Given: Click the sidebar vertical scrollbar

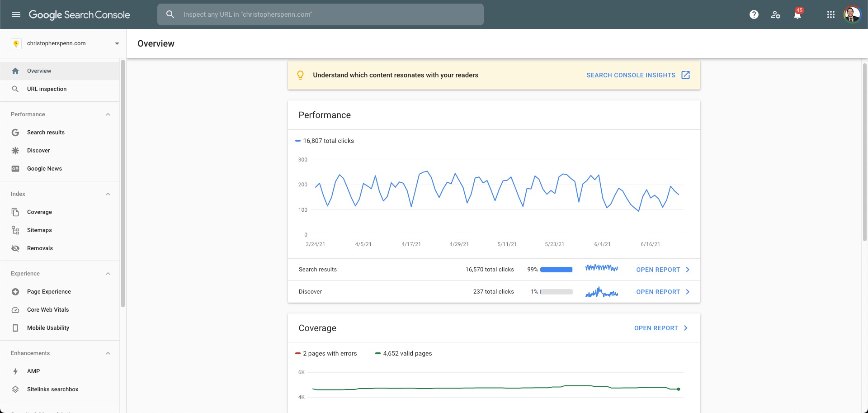Looking at the screenshot, I should tap(123, 183).
